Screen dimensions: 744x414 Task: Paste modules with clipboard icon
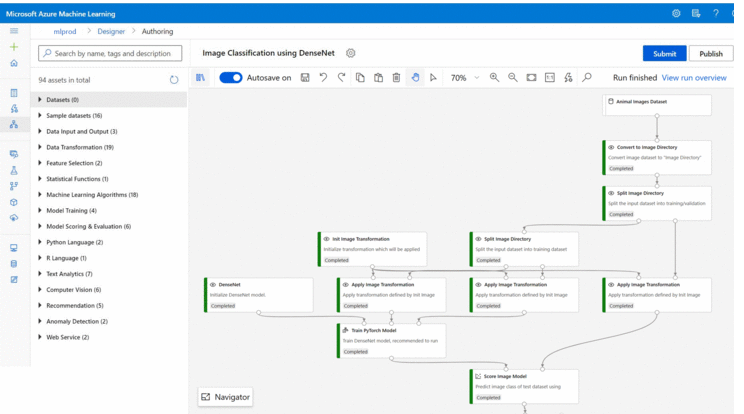pos(378,77)
